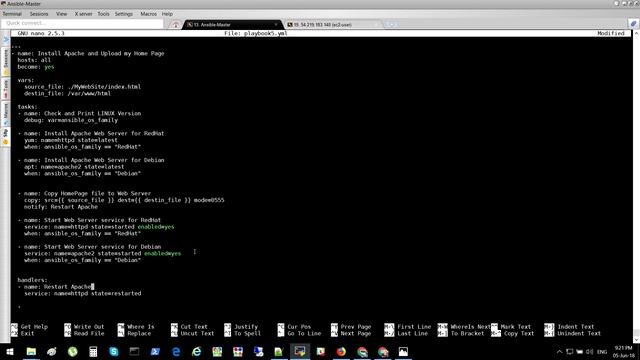Click the nano 'Copy Text' shortcut label

(x=519, y=333)
